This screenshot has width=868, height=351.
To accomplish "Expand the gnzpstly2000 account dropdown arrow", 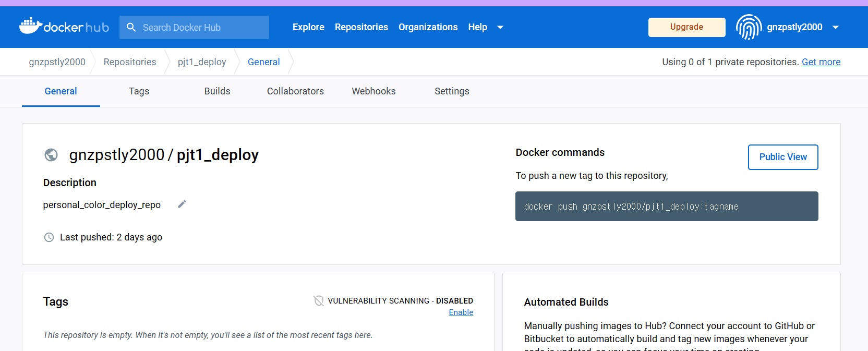I will pos(836,27).
